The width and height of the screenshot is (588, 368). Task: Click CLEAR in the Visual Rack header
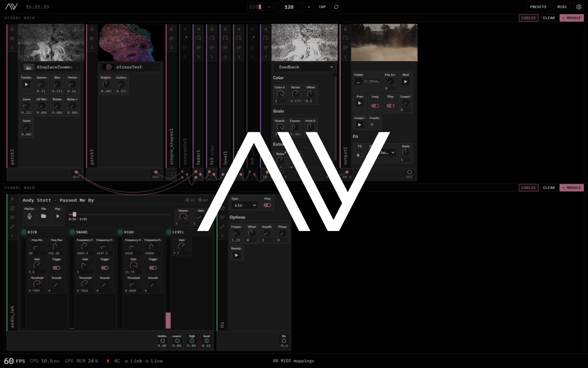point(549,18)
